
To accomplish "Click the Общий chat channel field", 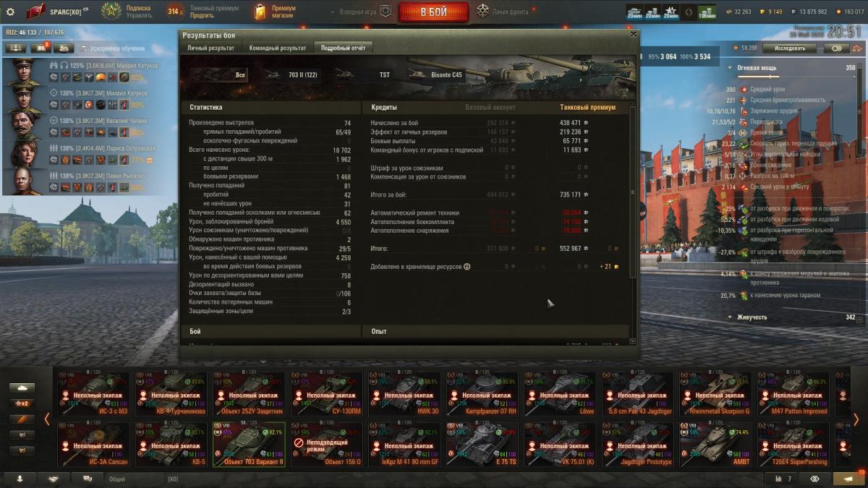I will 135,479.
